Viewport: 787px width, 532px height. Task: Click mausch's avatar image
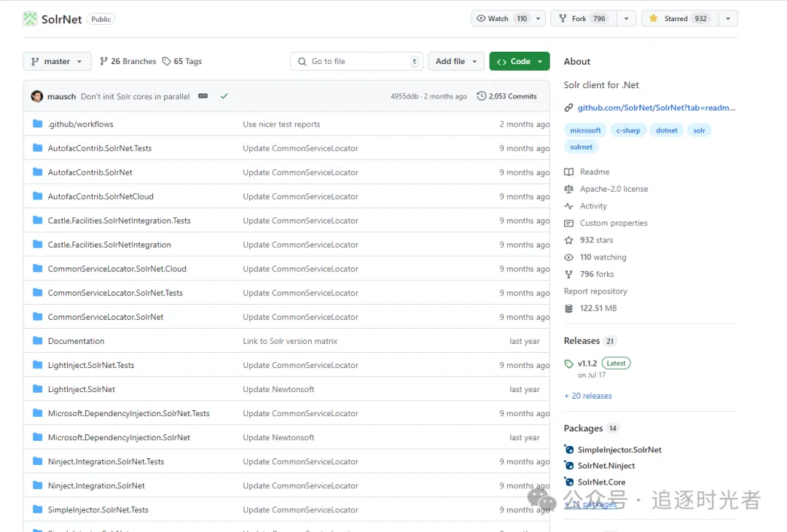[37, 96]
